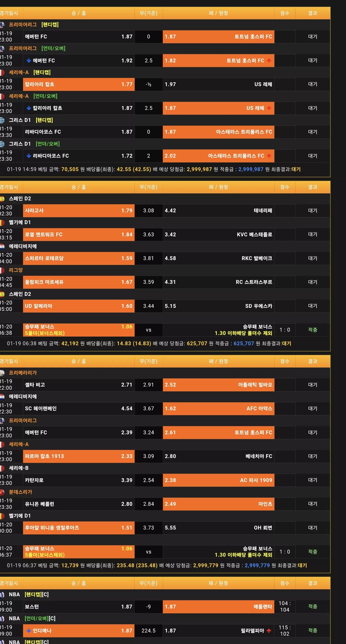The height and width of the screenshot is (644, 346).
Task: Select the UD 알메리아 1.60 home pick
Action: coord(79,306)
